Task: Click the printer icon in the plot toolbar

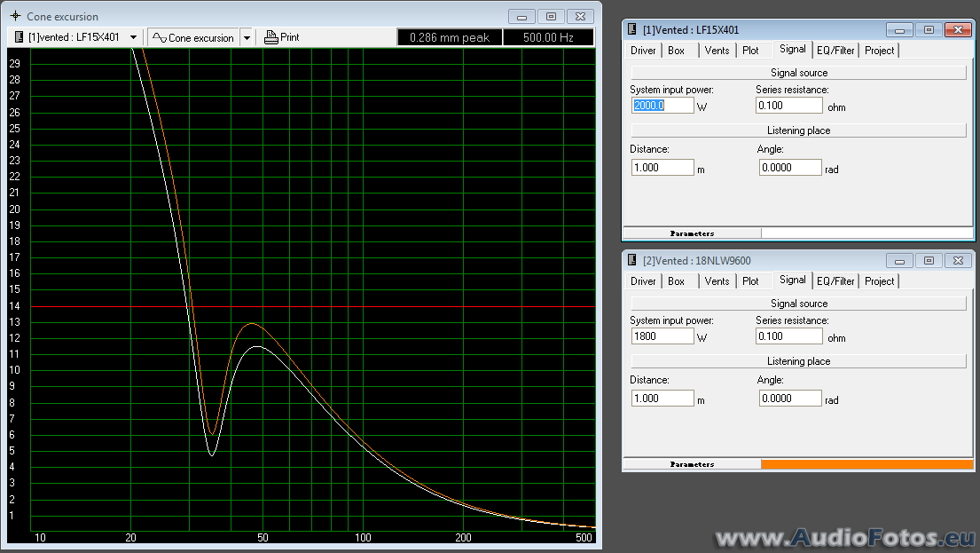Action: coord(270,37)
